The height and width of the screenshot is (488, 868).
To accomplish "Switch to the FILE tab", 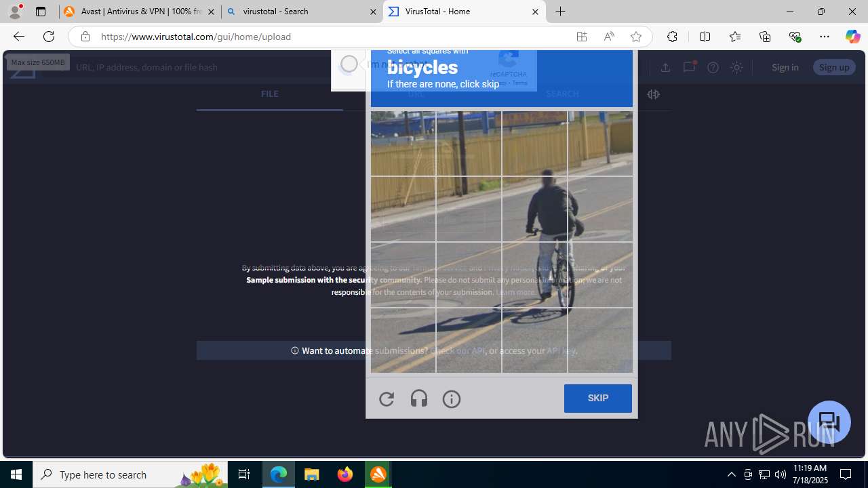I will pyautogui.click(x=269, y=94).
